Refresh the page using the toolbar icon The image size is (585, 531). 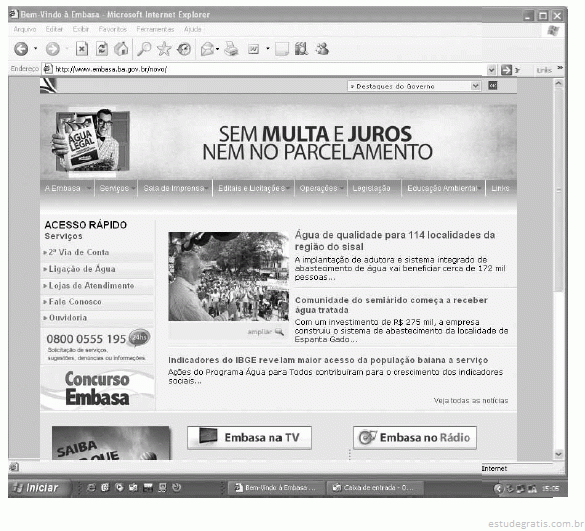pos(102,49)
